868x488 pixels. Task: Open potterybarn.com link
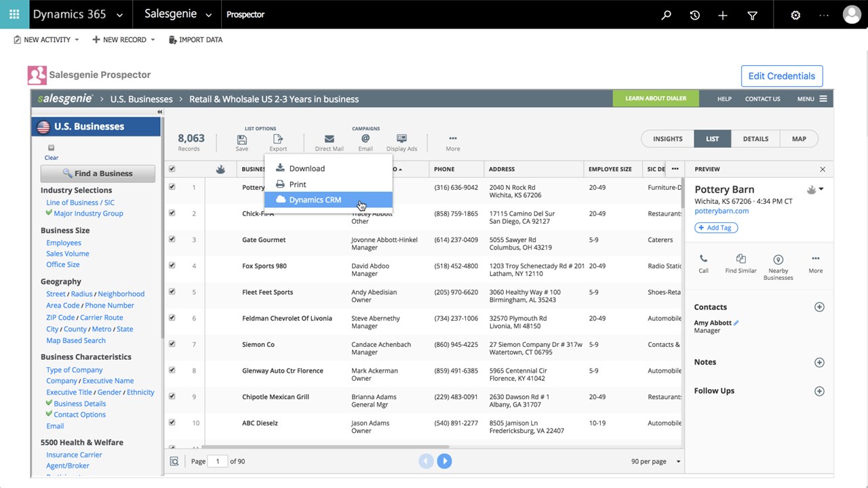[722, 211]
